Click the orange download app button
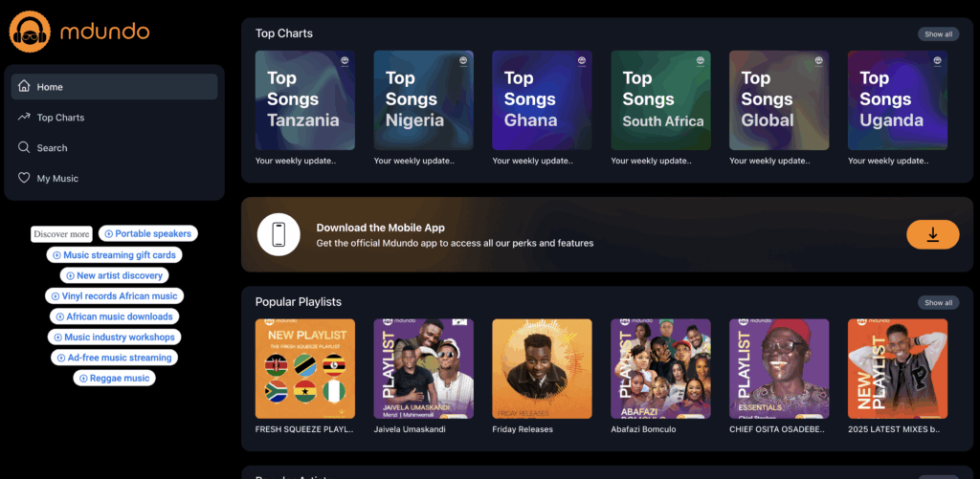This screenshot has height=479, width=980. coord(932,234)
